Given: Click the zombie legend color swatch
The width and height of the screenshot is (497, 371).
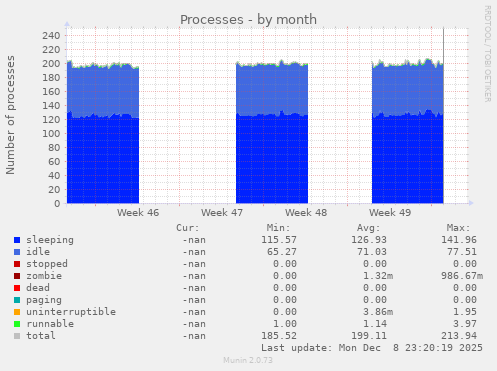Looking at the screenshot, I should pyautogui.click(x=17, y=276).
